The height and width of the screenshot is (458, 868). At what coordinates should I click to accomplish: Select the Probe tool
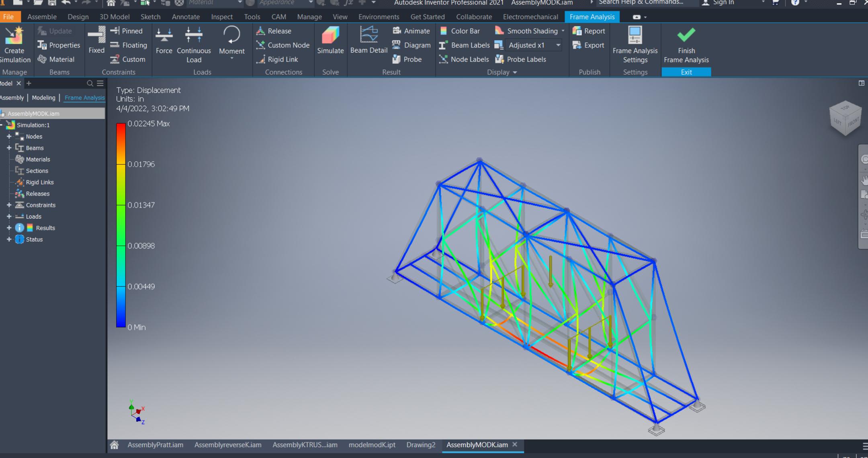[407, 59]
